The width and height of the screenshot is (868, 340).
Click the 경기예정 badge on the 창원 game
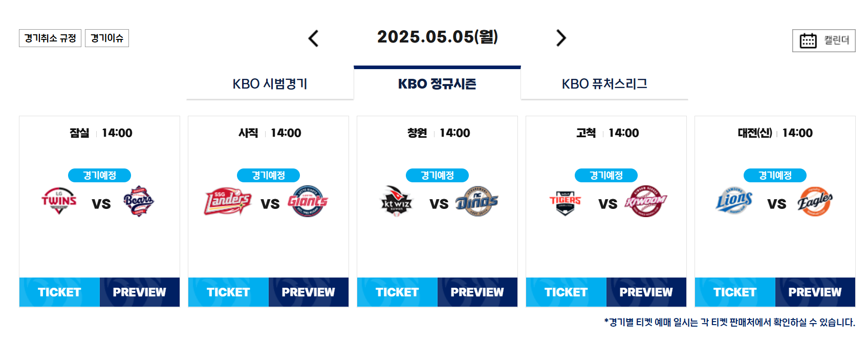point(438,175)
